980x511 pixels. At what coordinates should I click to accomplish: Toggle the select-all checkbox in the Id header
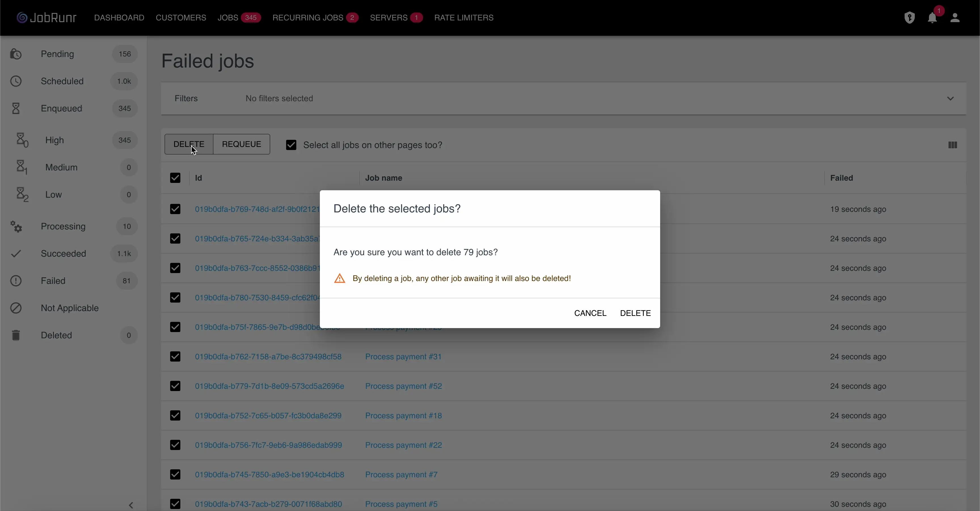175,178
